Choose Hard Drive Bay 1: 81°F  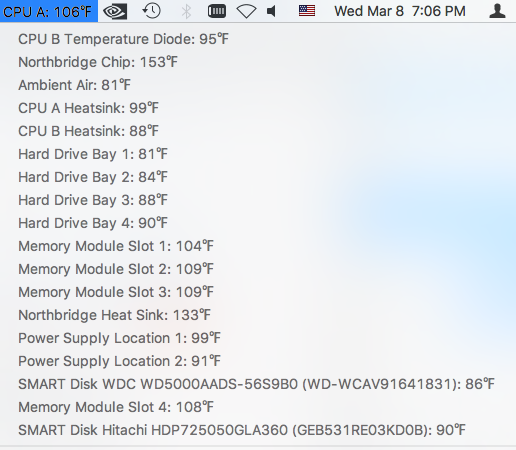point(258,154)
